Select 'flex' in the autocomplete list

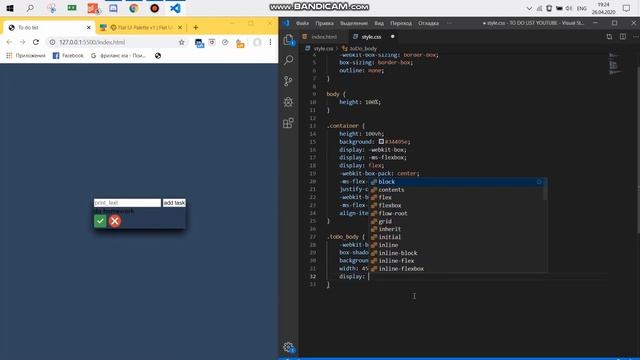[x=457, y=198]
